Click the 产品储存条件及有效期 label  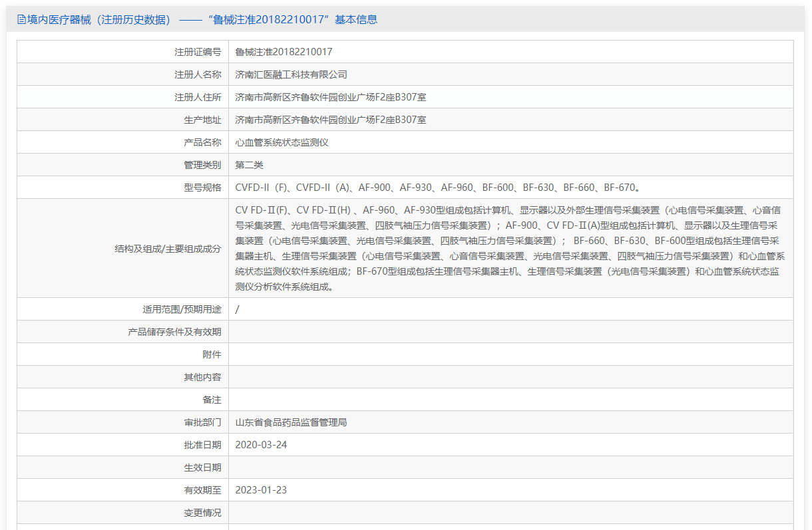174,332
